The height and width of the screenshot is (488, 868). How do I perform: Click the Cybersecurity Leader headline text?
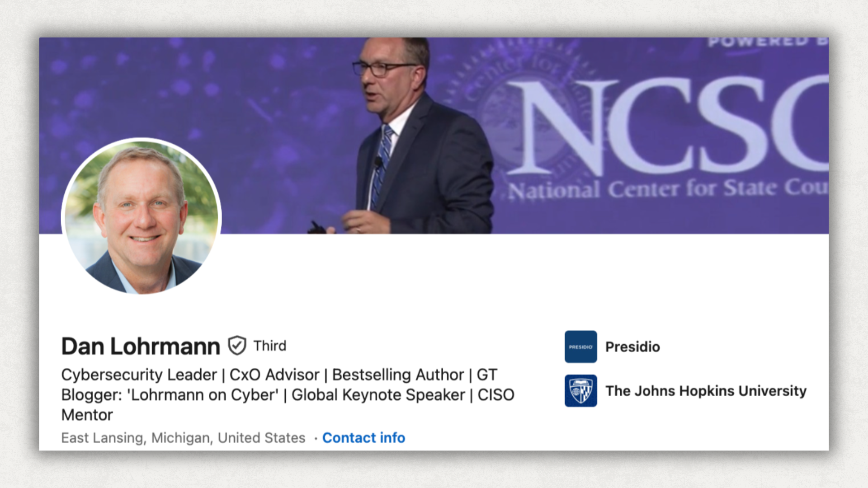click(x=288, y=395)
